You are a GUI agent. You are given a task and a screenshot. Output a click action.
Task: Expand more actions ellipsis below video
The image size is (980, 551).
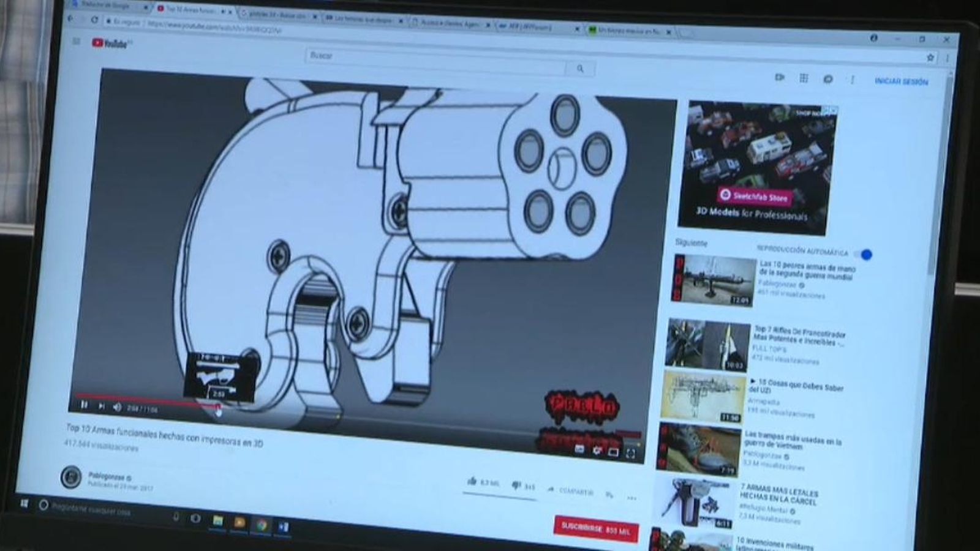click(x=632, y=498)
